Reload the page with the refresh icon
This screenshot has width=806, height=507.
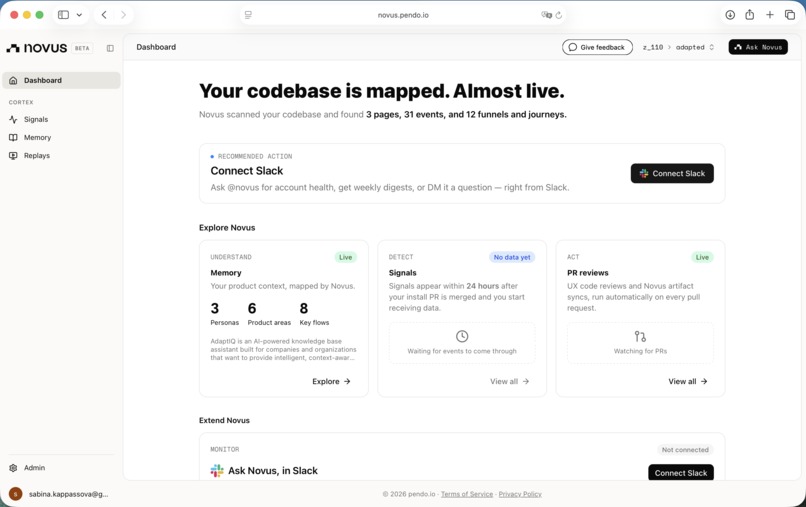coord(559,15)
